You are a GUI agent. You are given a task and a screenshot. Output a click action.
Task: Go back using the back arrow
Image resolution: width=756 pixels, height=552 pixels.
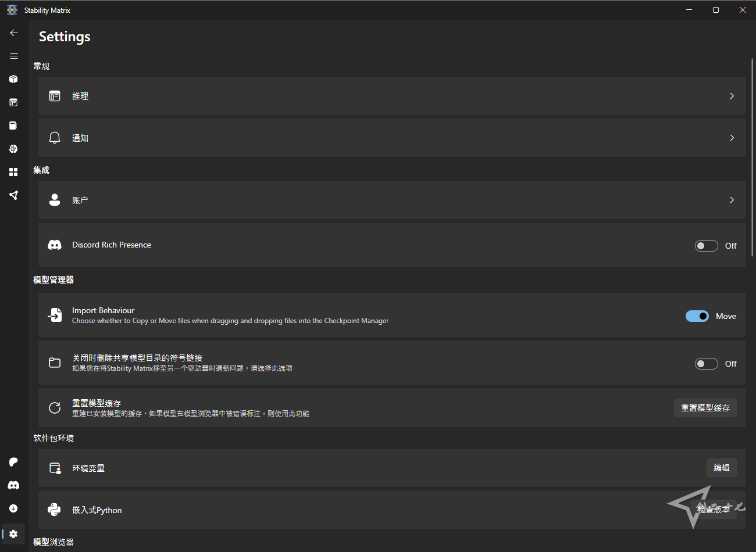[x=14, y=33]
